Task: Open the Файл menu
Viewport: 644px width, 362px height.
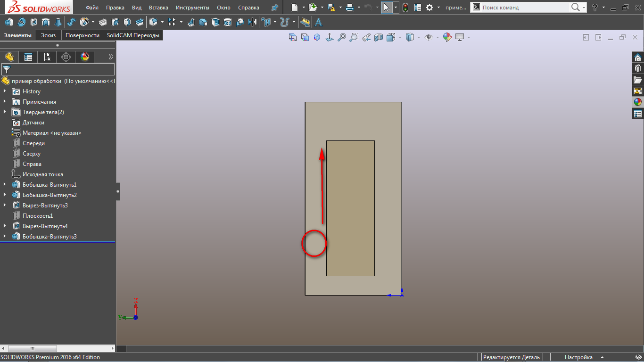Action: pos(92,8)
